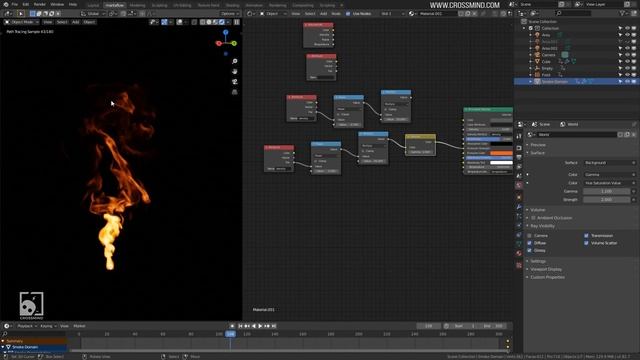Click the red X axis on navigation gizmo
The width and height of the screenshot is (640, 360).
[219, 43]
